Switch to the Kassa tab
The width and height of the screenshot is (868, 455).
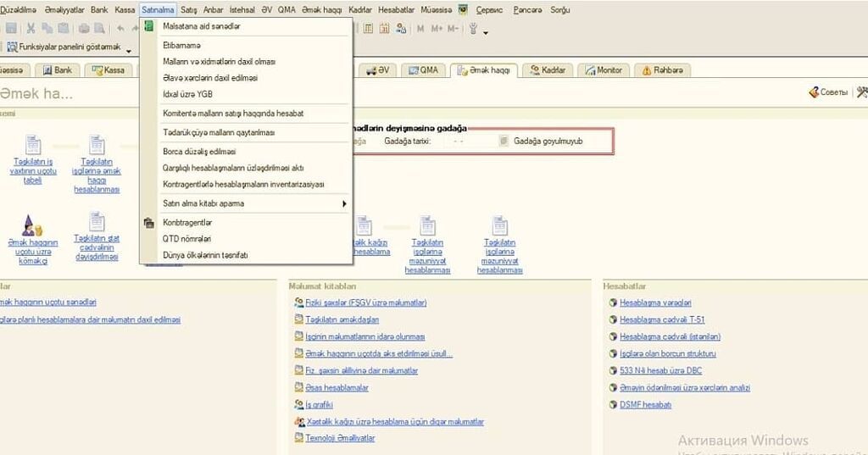(x=108, y=70)
